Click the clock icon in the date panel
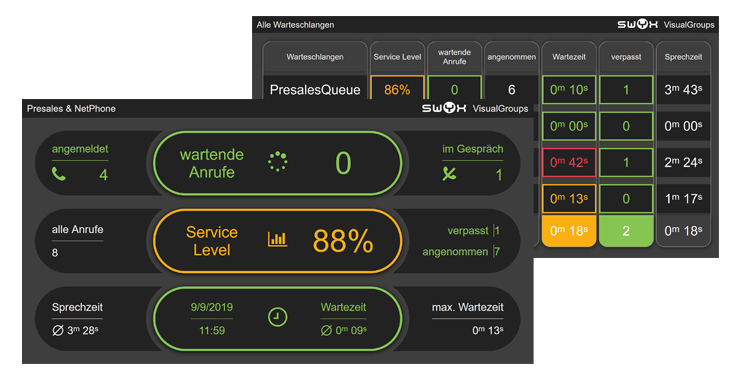750x380 pixels. [277, 317]
